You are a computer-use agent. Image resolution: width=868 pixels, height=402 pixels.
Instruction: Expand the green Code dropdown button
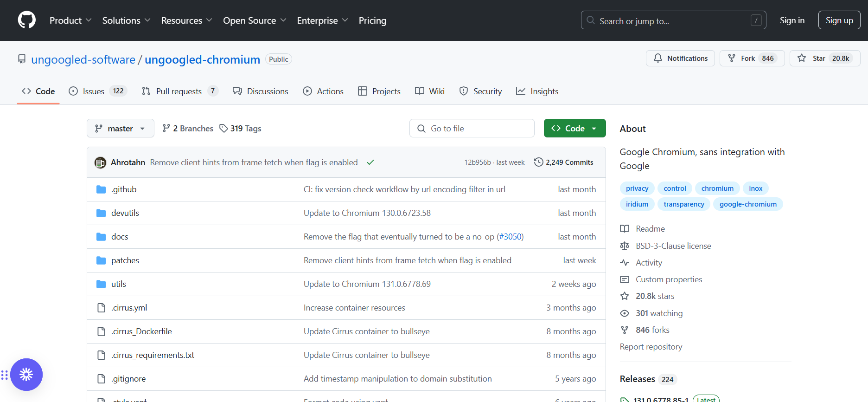coord(574,128)
